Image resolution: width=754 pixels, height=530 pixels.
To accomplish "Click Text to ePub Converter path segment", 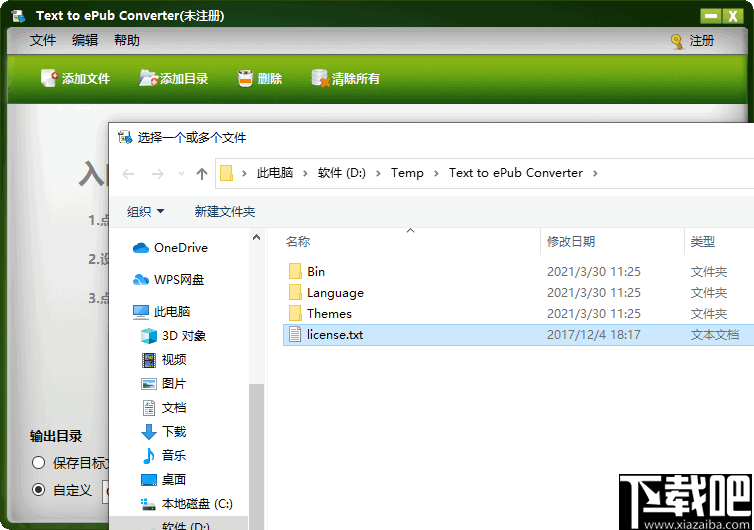I will [x=515, y=173].
